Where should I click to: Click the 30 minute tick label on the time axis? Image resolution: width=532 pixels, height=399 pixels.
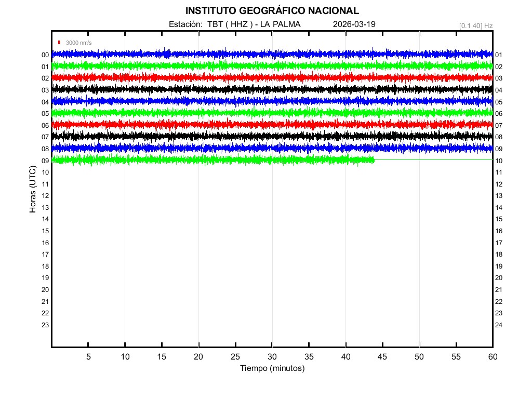(x=272, y=356)
